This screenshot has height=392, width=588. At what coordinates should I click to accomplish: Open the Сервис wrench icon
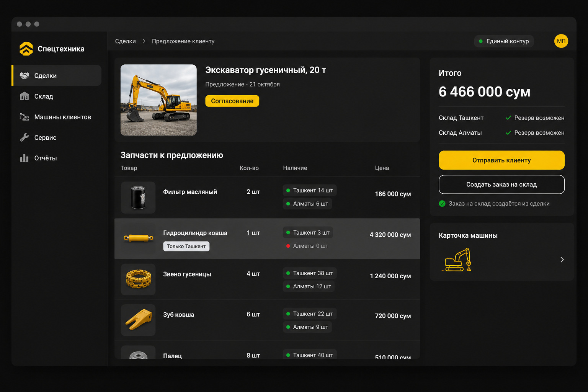24,137
